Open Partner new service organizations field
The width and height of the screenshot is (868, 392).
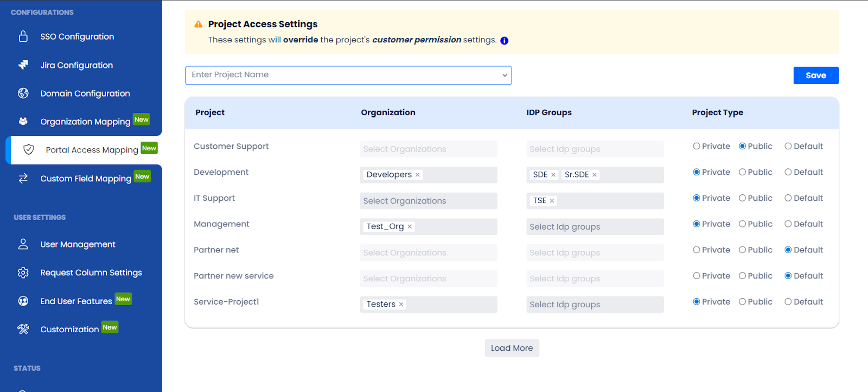(x=429, y=279)
